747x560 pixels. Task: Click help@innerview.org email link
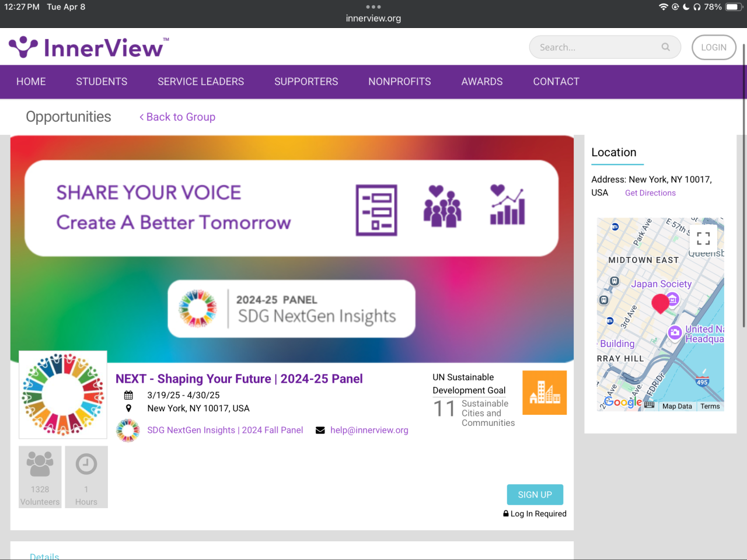click(369, 430)
